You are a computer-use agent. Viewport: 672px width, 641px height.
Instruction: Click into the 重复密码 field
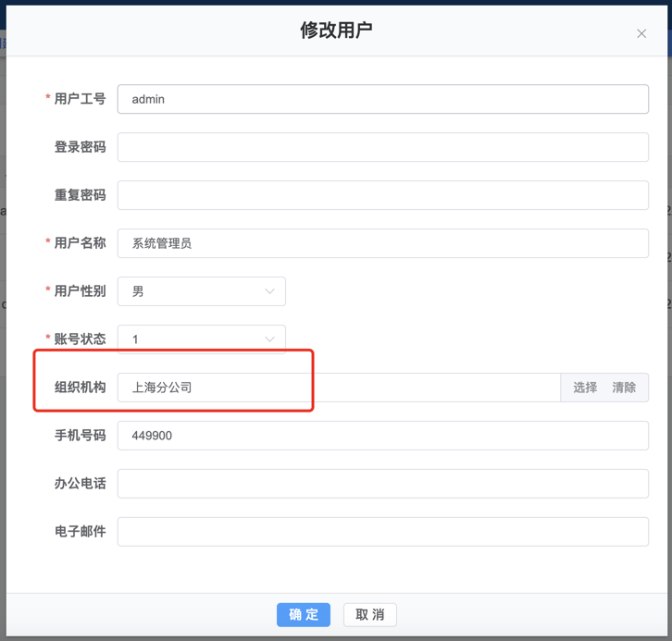[382, 195]
